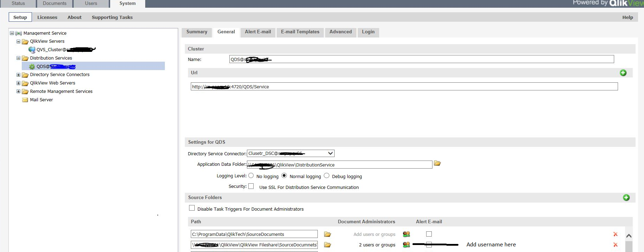Delete the Fileshare source folder row
The width and height of the screenshot is (644, 252).
pyautogui.click(x=615, y=245)
